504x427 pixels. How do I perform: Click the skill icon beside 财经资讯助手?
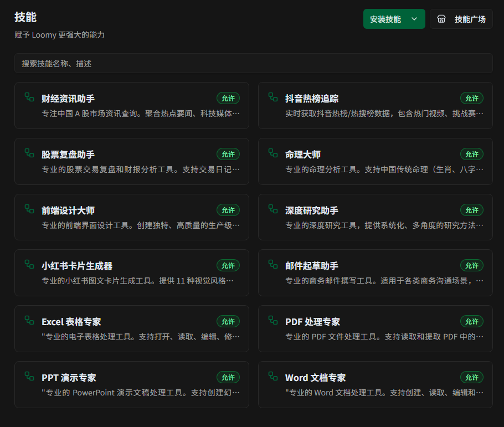click(x=29, y=97)
